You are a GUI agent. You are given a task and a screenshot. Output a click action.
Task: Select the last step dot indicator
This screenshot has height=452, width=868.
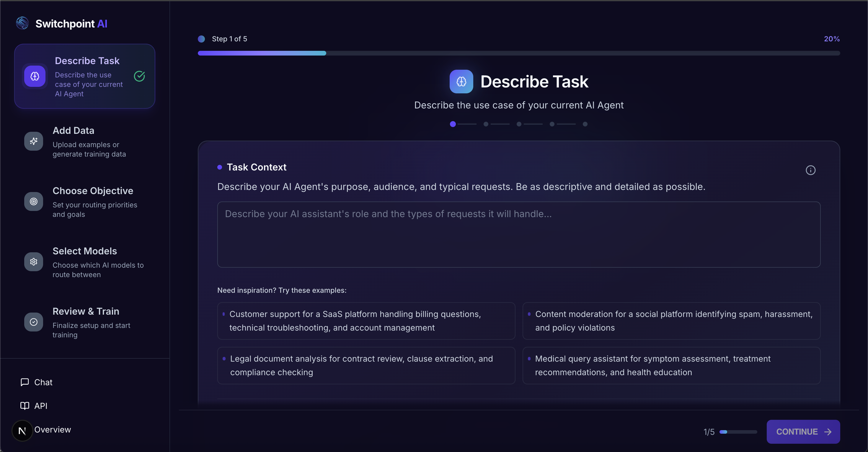(585, 124)
